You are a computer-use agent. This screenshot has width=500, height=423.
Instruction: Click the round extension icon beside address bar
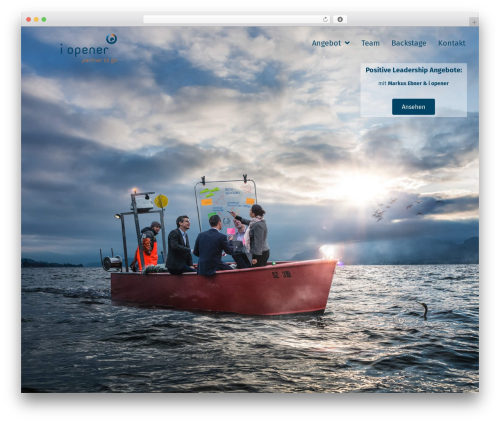[340, 19]
